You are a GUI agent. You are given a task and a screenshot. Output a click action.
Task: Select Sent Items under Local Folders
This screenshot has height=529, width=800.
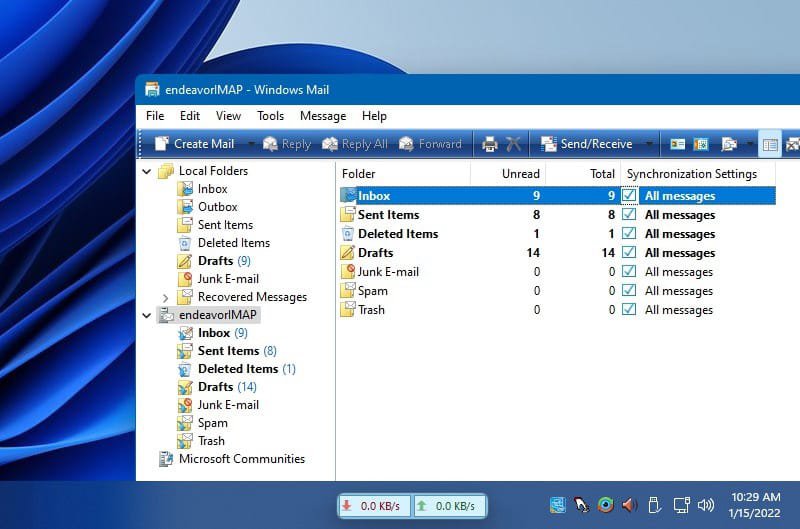[215, 224]
